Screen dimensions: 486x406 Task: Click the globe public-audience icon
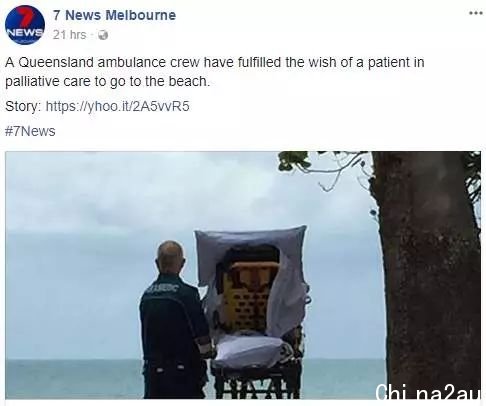tap(103, 35)
